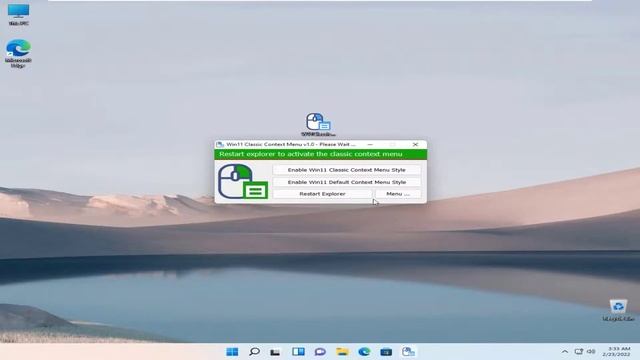Launch Microsoft Edge from the taskbar
The image size is (640, 360).
(364, 351)
